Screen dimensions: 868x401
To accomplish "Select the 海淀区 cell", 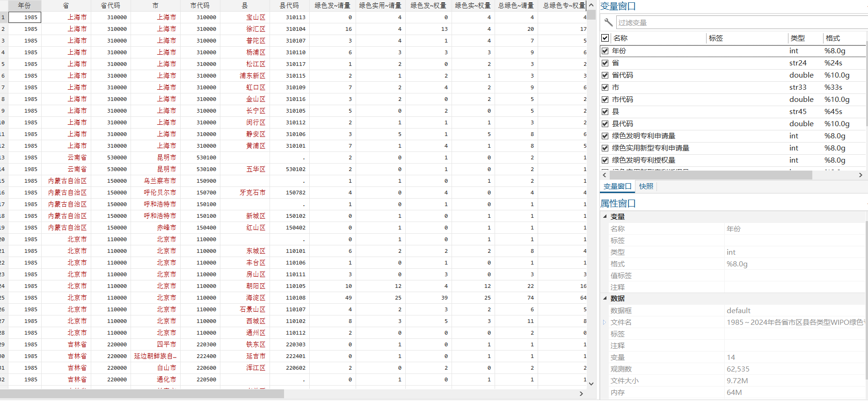I will pyautogui.click(x=245, y=298).
